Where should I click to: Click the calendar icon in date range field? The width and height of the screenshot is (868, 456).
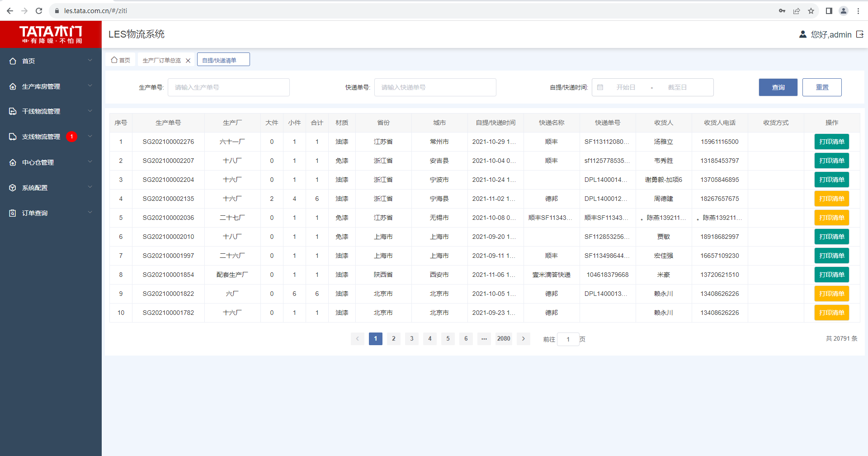pos(600,87)
